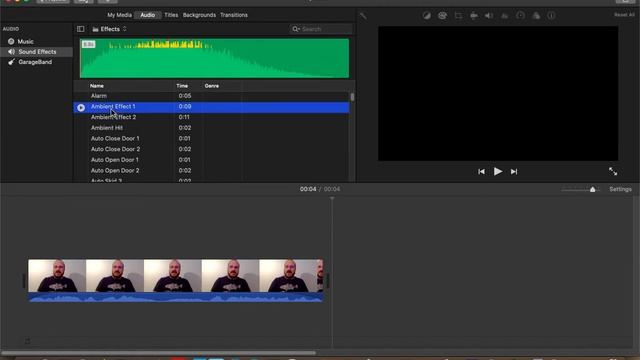Image resolution: width=640 pixels, height=360 pixels.
Task: Open the volume speaker tool
Action: click(x=489, y=16)
